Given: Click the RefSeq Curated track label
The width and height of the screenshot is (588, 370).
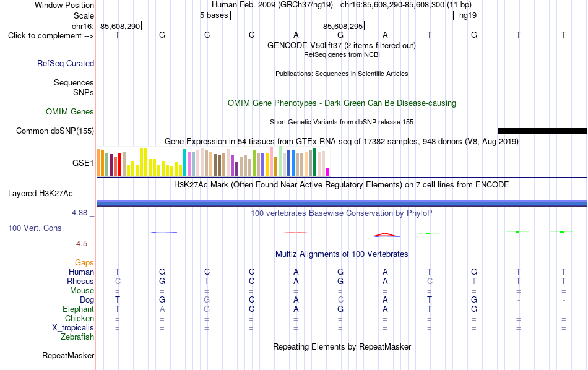Looking at the screenshot, I should tap(66, 63).
